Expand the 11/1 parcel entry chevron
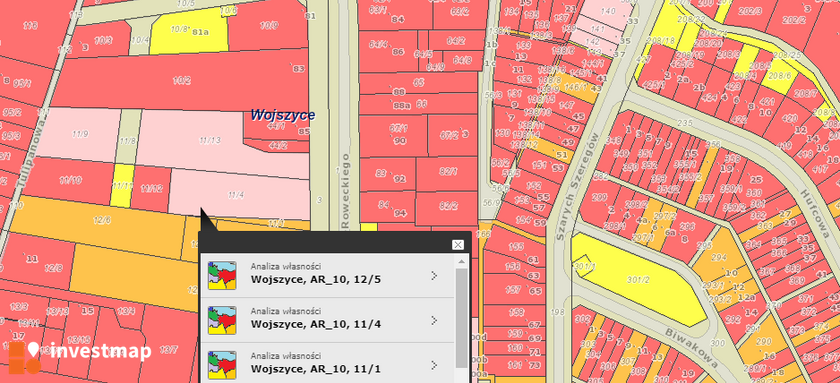 coord(434,365)
